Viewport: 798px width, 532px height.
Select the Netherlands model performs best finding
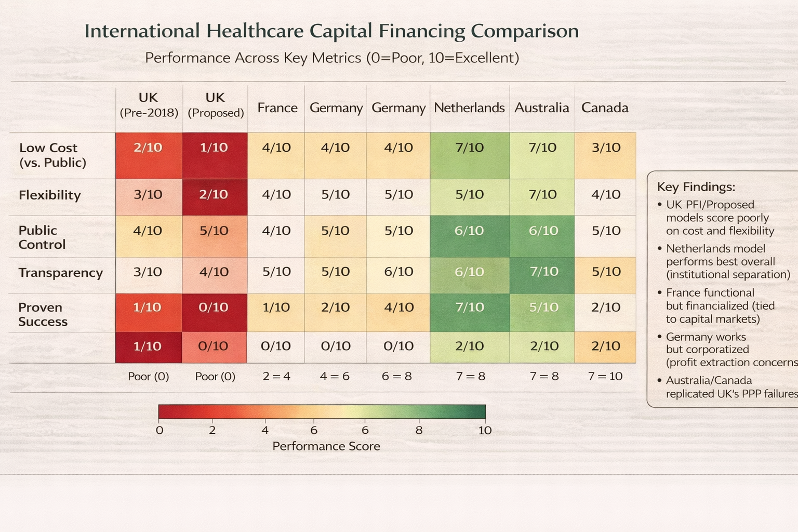click(x=727, y=261)
